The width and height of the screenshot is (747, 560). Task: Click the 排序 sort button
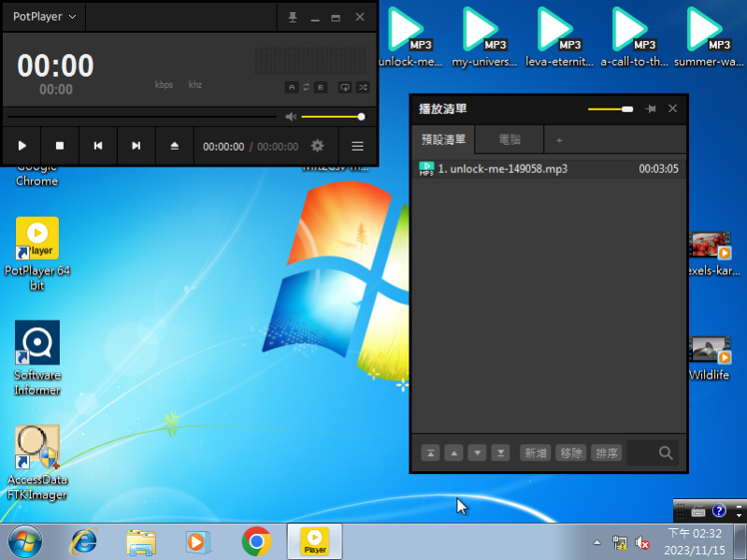coord(607,452)
